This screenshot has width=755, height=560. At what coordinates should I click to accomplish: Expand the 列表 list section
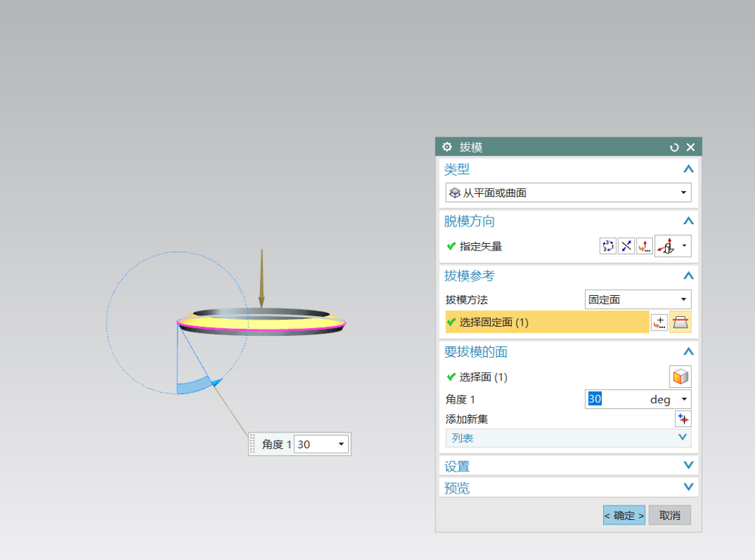click(683, 438)
